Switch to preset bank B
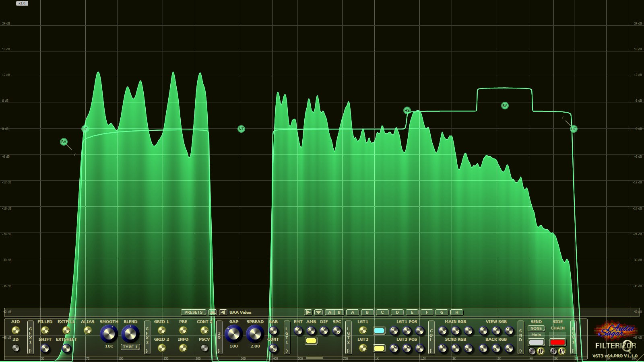Image resolution: width=644 pixels, height=362 pixels. click(x=339, y=312)
